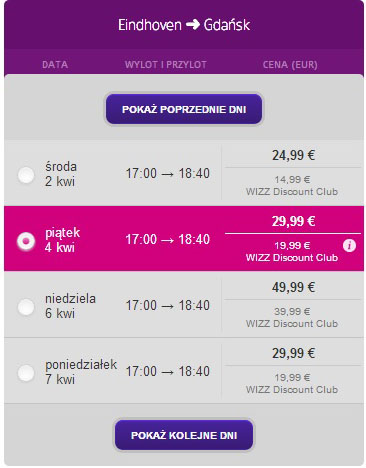Click the poniedziałek 7 kwi date label
Image resolution: width=366 pixels, height=468 pixels.
(x=81, y=372)
